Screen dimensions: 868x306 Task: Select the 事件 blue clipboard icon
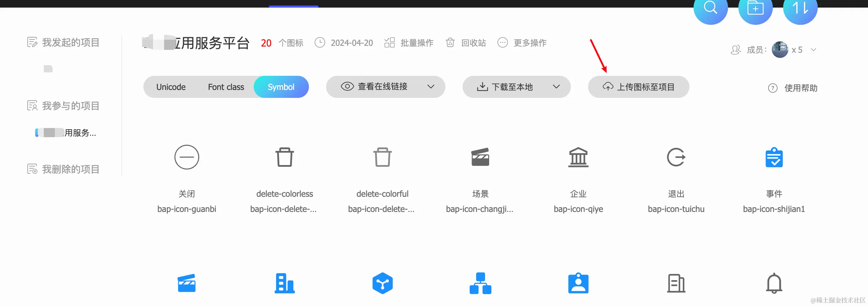pyautogui.click(x=774, y=157)
